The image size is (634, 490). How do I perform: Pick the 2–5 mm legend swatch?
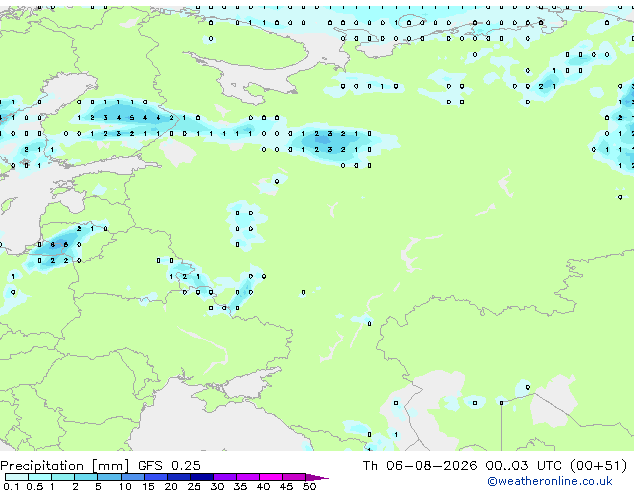click(x=86, y=477)
